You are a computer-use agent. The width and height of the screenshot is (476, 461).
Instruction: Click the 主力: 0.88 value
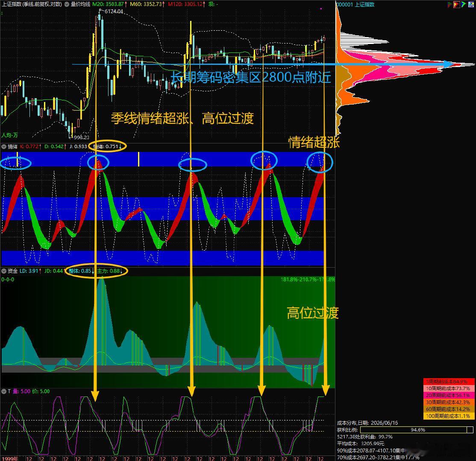coord(109,271)
